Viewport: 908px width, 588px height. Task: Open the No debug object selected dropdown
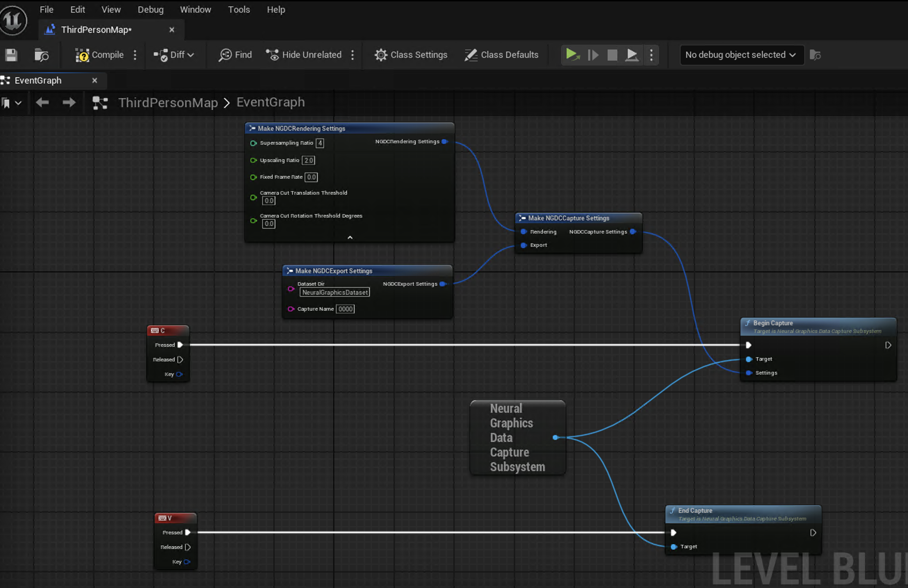(x=741, y=55)
